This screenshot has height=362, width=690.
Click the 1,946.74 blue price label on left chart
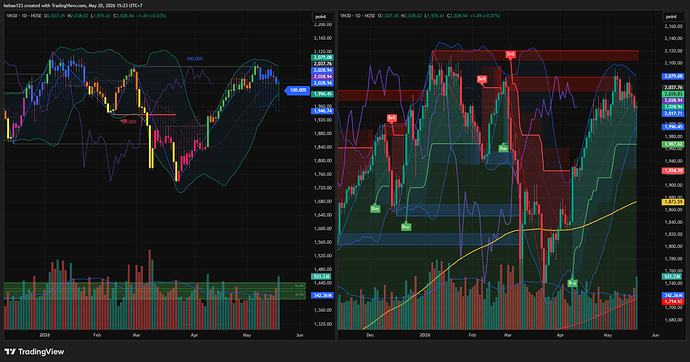(x=323, y=111)
